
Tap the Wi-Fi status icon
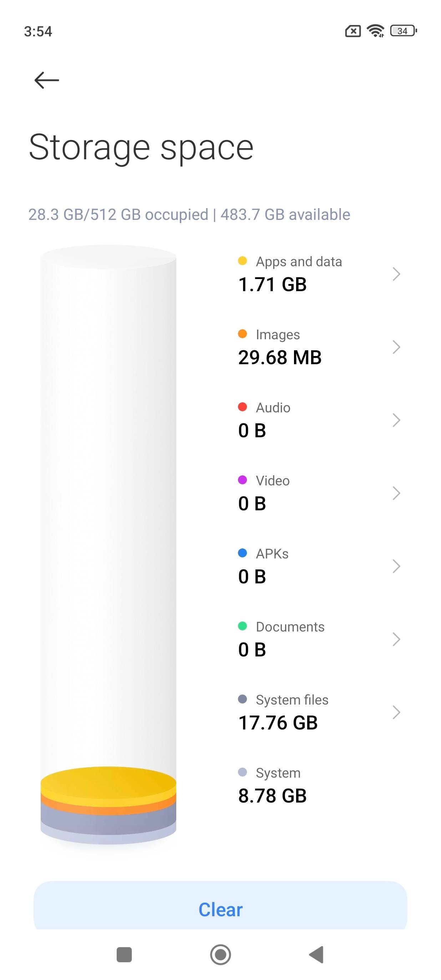click(x=375, y=31)
